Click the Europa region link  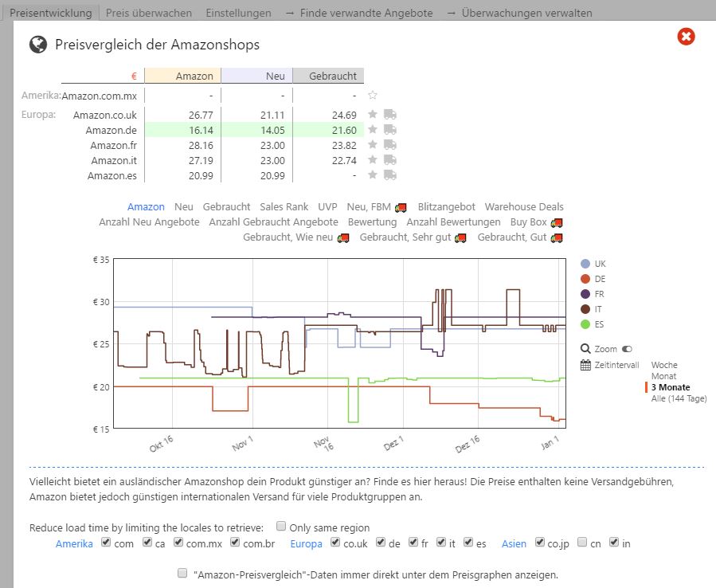click(x=306, y=543)
